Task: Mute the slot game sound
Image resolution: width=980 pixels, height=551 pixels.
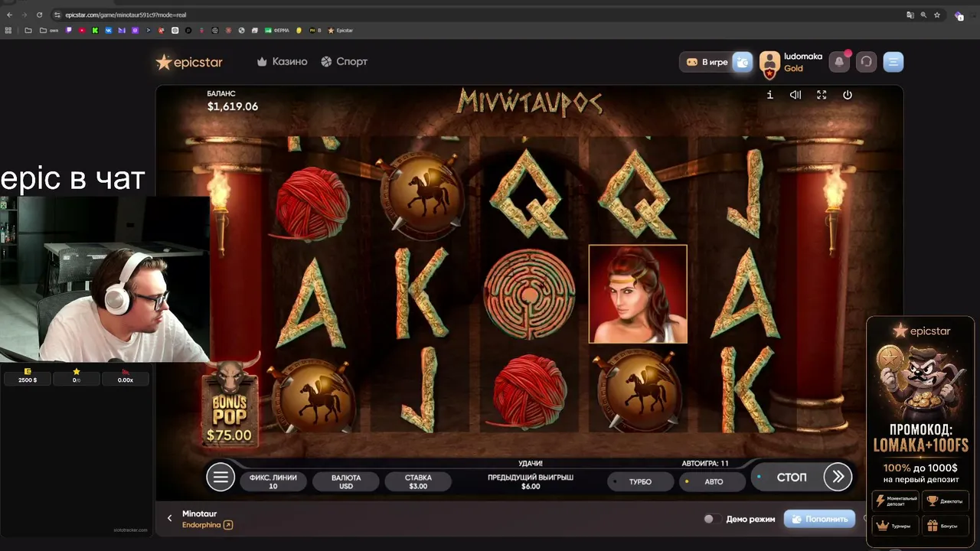Action: (x=795, y=95)
